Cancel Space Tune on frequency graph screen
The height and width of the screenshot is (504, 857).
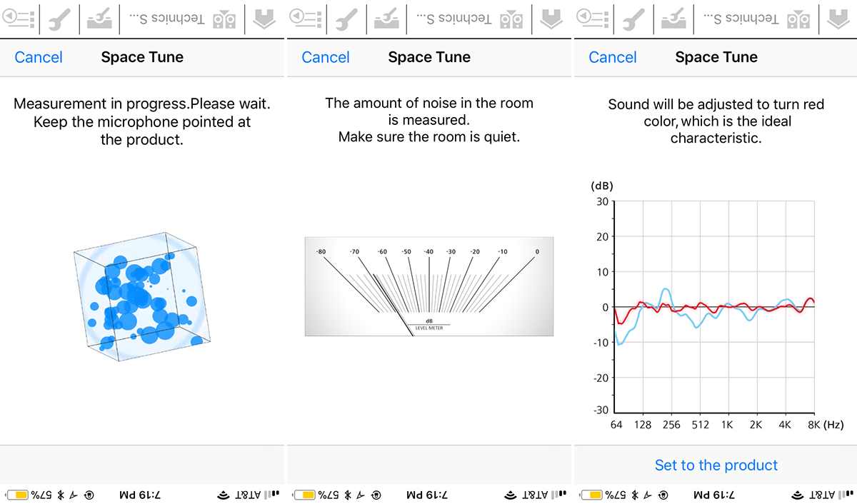coord(613,57)
